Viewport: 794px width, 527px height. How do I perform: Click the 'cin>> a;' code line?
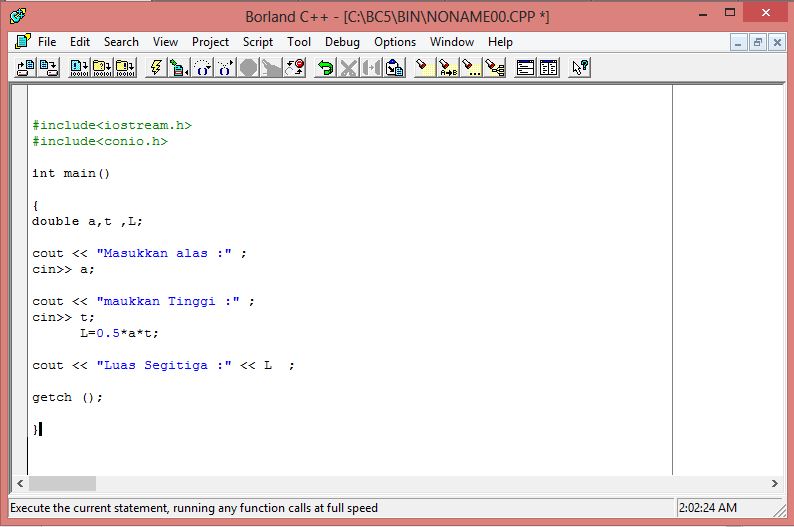pyautogui.click(x=63, y=269)
